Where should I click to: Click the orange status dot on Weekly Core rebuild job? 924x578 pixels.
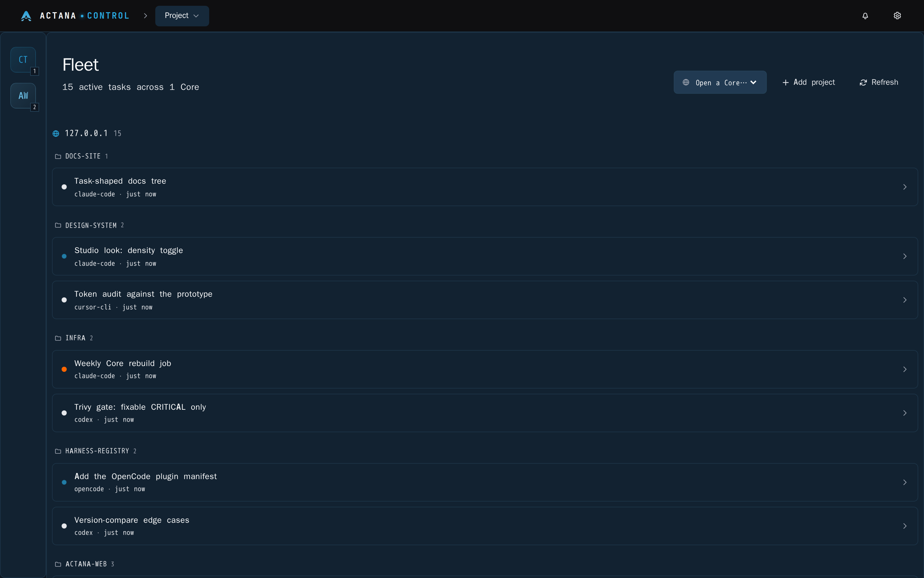pyautogui.click(x=64, y=369)
